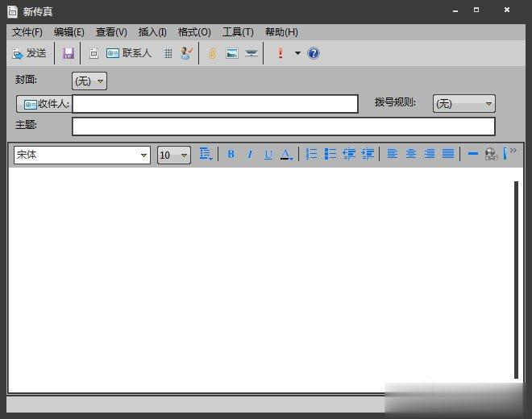The width and height of the screenshot is (532, 419).
Task: Increase the paragraph indent
Action: click(368, 154)
